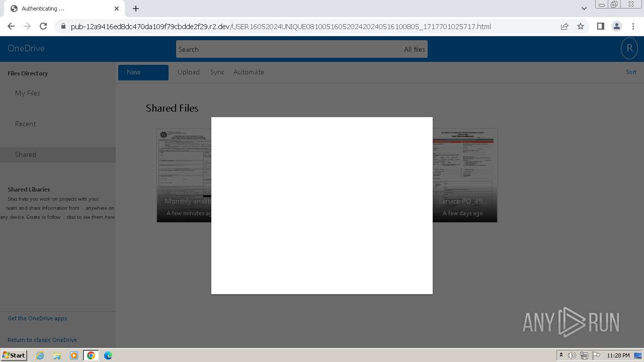Toggle the browser side panel icon
The image size is (644, 362).
tap(600, 26)
